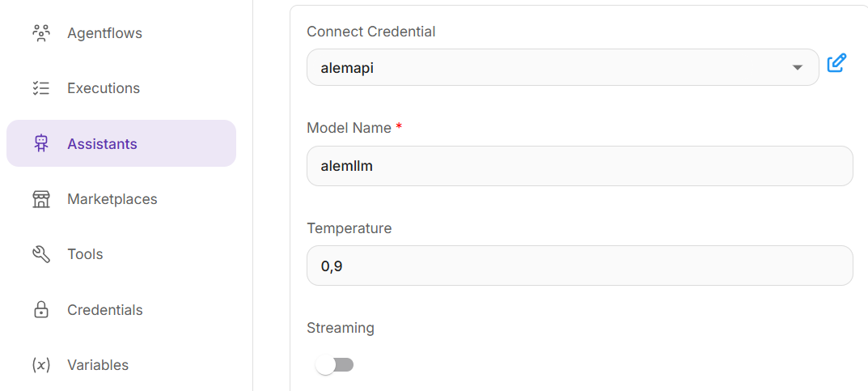Edit the connected credential via pencil icon
This screenshot has width=868, height=391.
pyautogui.click(x=837, y=63)
